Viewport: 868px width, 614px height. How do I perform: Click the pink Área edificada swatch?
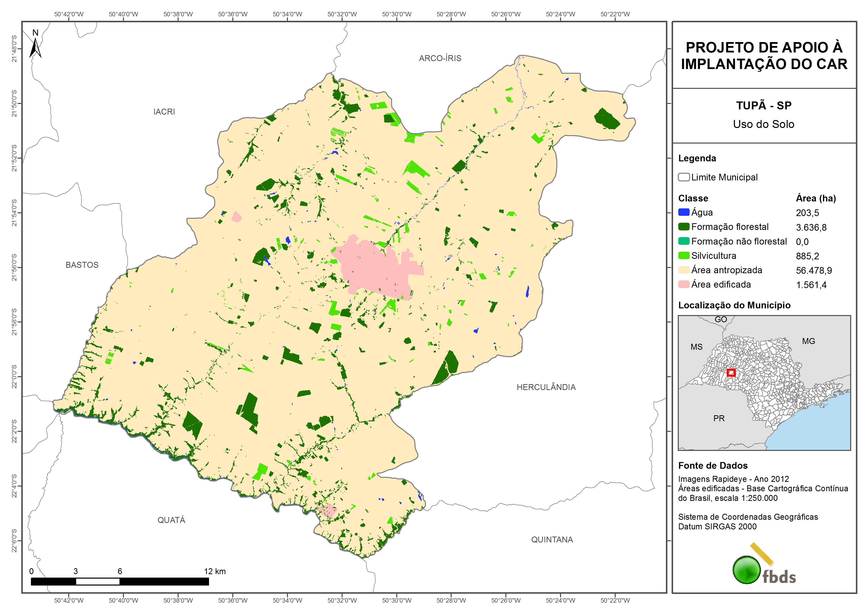[683, 284]
